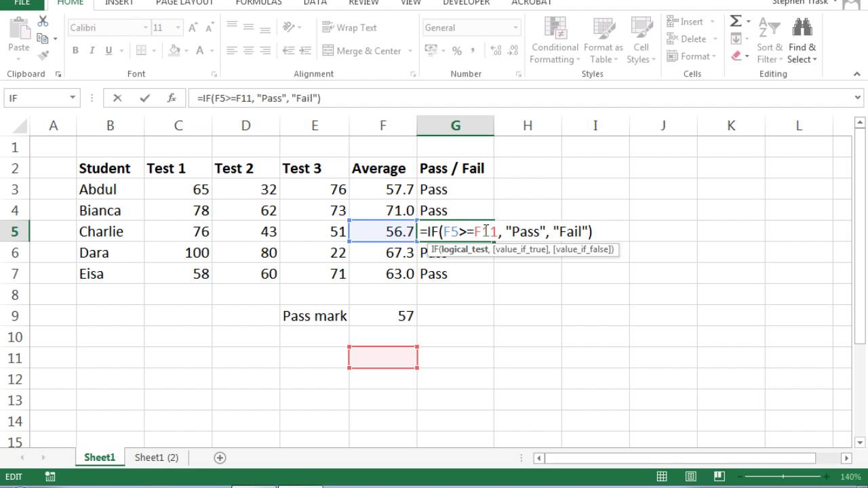Click the Percent Style icon

(456, 50)
